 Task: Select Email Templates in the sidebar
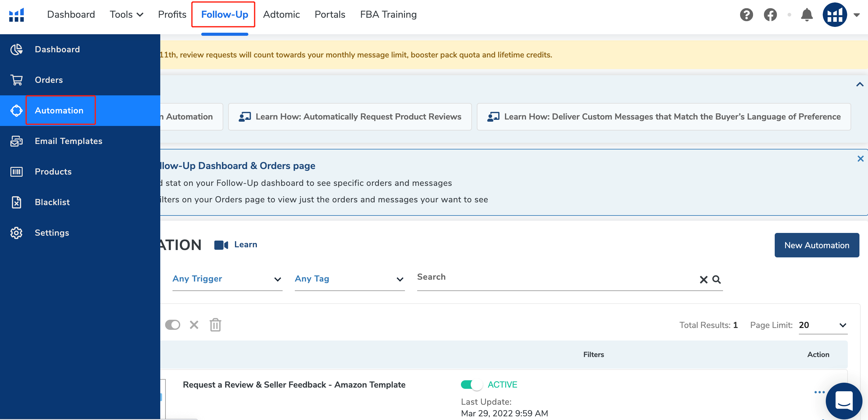pyautogui.click(x=69, y=141)
